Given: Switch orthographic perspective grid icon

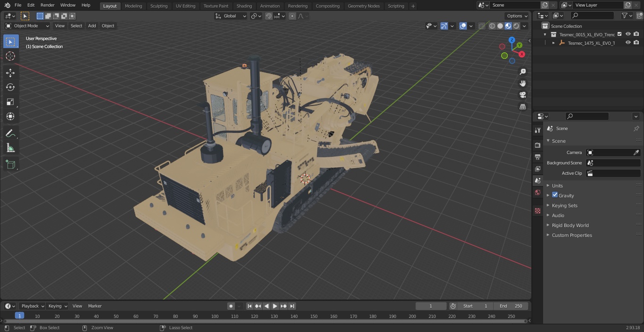Looking at the screenshot, I should [522, 106].
